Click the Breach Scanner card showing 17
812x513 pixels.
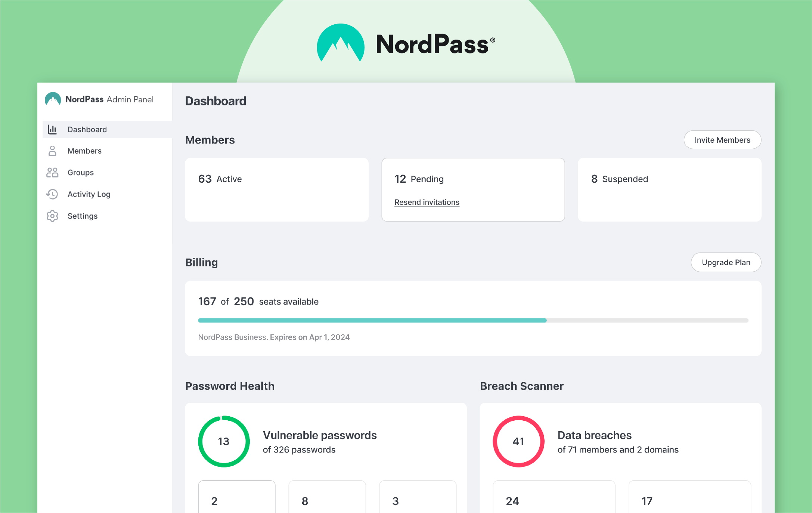(x=689, y=497)
